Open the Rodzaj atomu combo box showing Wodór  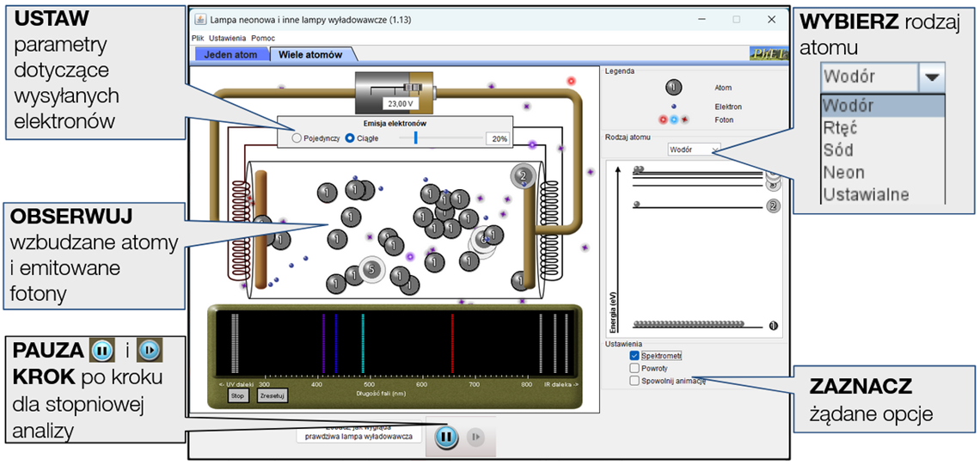tap(694, 150)
